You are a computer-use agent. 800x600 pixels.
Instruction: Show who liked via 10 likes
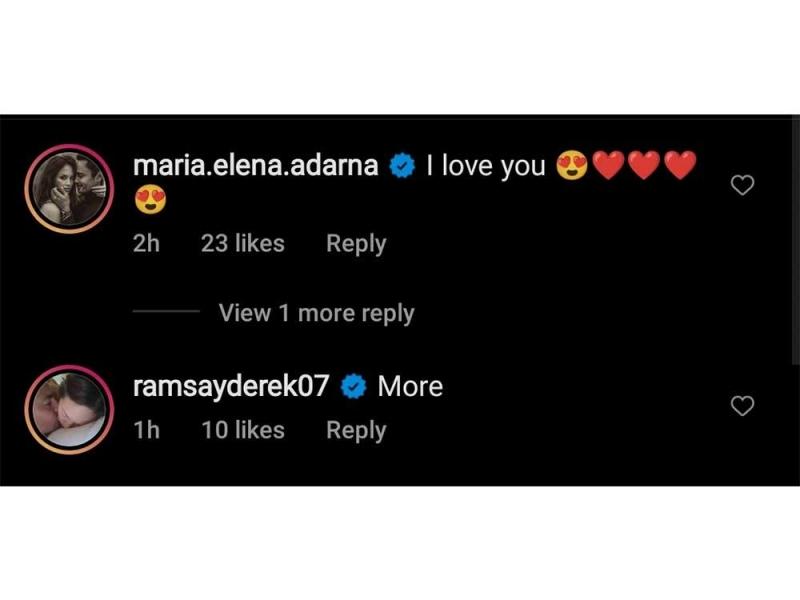coord(243,430)
